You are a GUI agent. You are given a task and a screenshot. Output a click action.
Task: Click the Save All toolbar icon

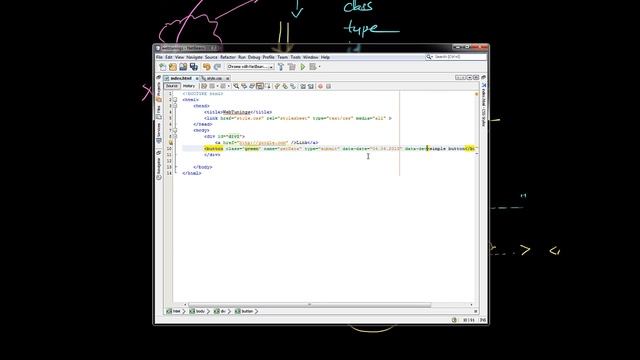(x=193, y=67)
